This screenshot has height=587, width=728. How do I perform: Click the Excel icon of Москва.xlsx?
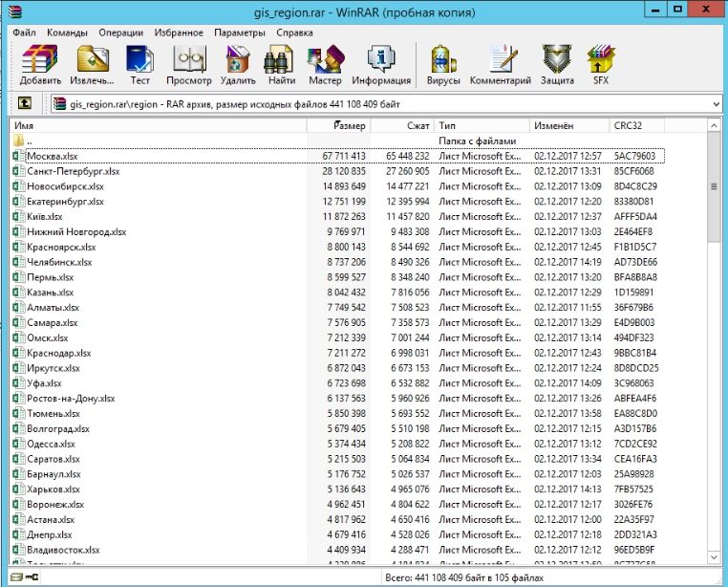(x=18, y=156)
